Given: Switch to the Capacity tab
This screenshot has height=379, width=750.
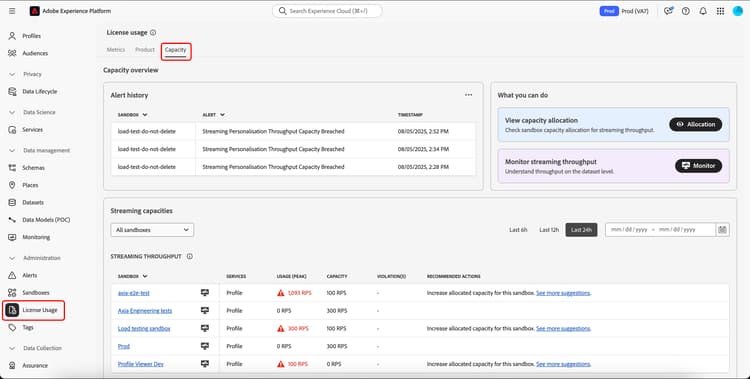Looking at the screenshot, I should pyautogui.click(x=176, y=50).
